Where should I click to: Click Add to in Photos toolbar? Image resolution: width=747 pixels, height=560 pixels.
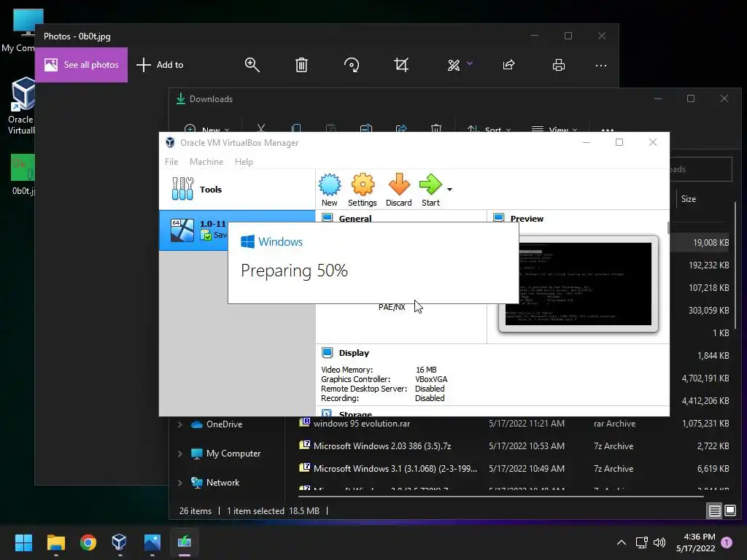click(x=160, y=65)
